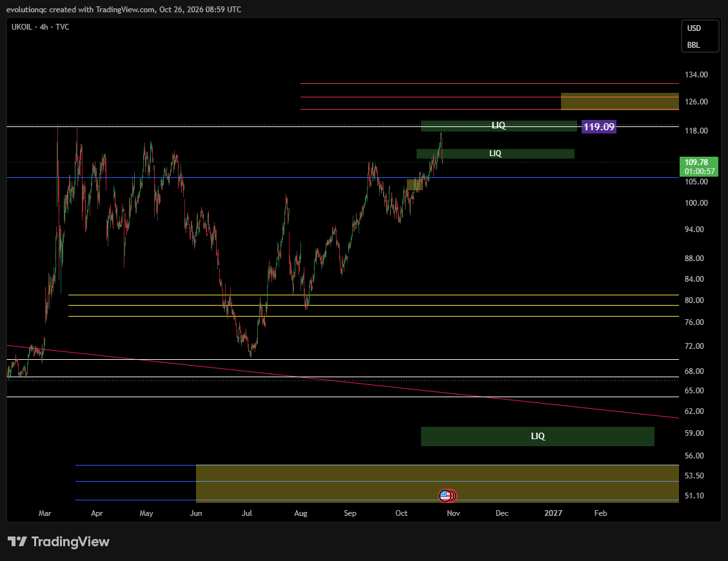This screenshot has width=728, height=561.
Task: Select the purple 119.09 price label
Action: pos(599,127)
